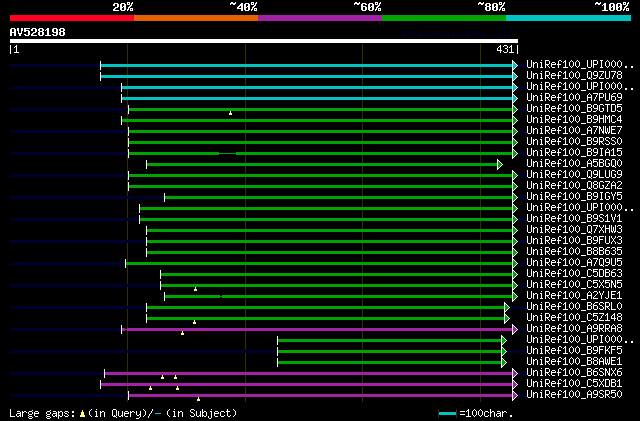Select the UniRef100_B9S1V1 label
Viewport: 640px width, 421px height.
pos(574,219)
